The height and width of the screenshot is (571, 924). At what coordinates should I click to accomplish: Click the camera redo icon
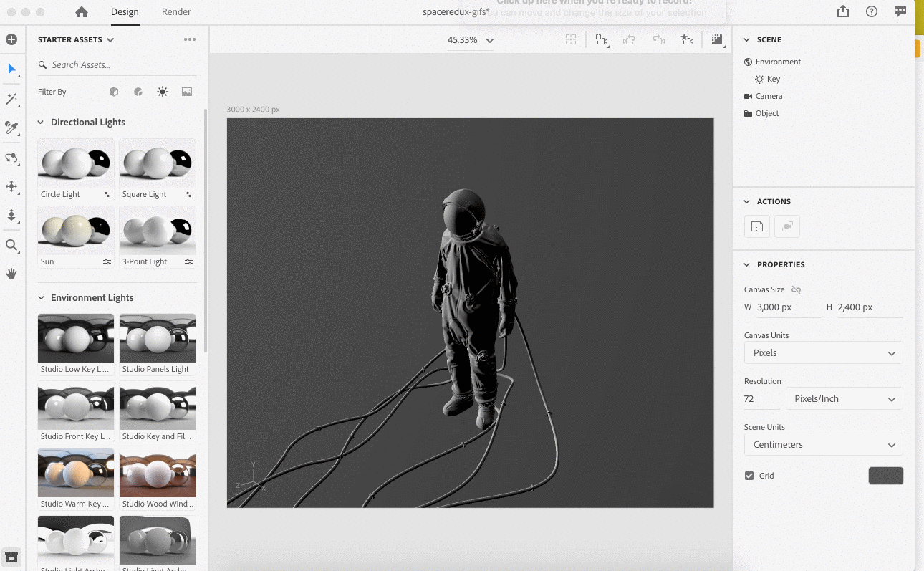click(658, 40)
